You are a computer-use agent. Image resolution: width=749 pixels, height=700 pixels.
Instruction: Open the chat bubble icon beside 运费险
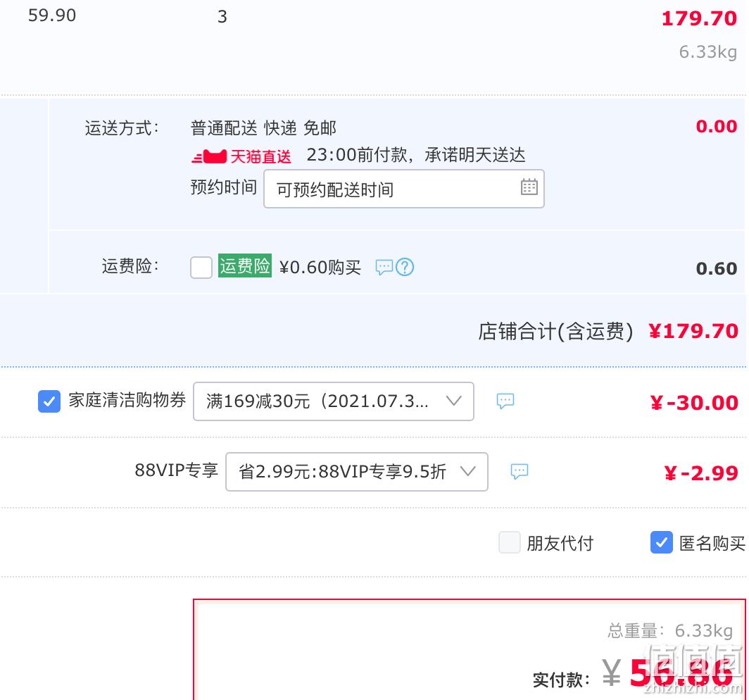tap(384, 267)
